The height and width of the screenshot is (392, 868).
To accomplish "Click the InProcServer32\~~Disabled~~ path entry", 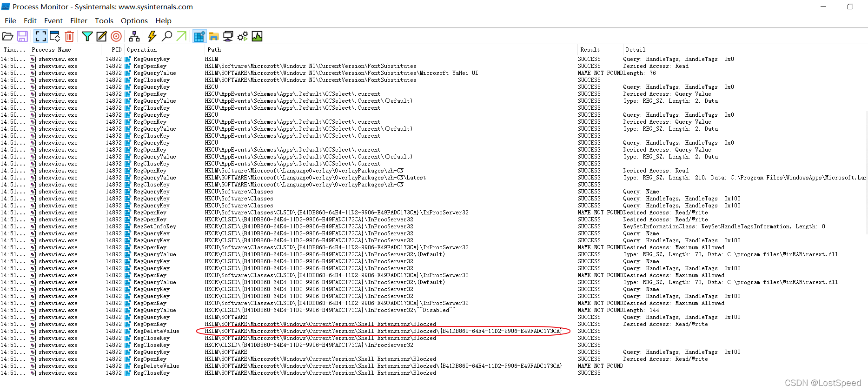I will pos(330,310).
